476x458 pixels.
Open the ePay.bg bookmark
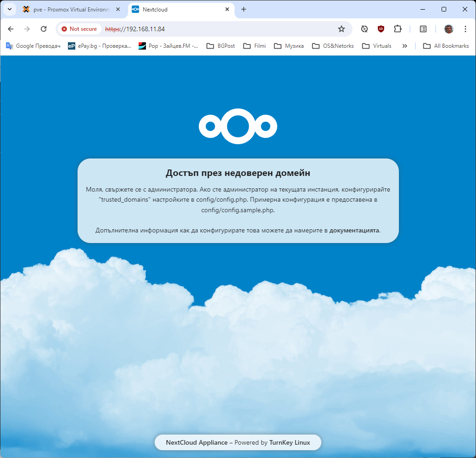100,46
